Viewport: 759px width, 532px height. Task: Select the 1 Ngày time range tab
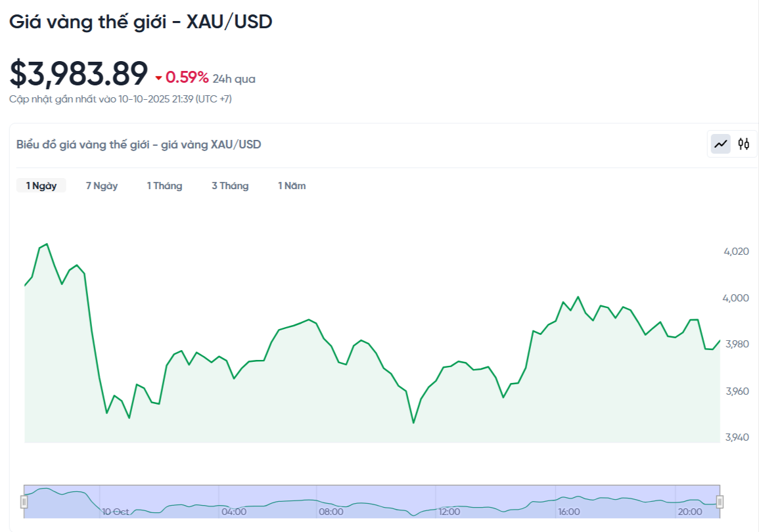(41, 186)
